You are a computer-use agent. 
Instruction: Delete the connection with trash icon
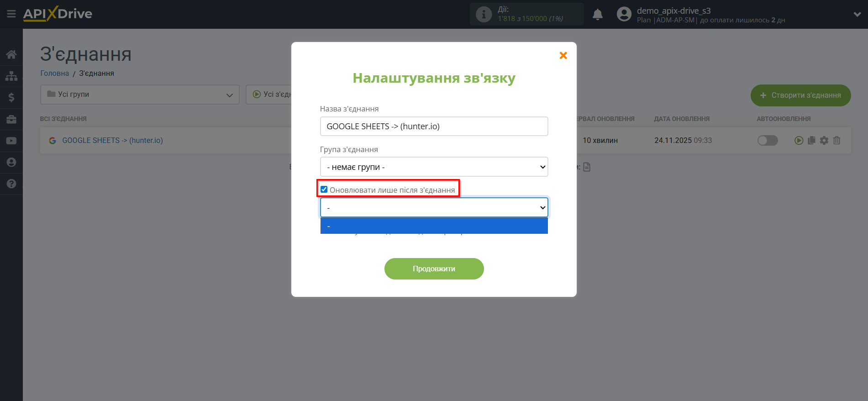(x=836, y=140)
